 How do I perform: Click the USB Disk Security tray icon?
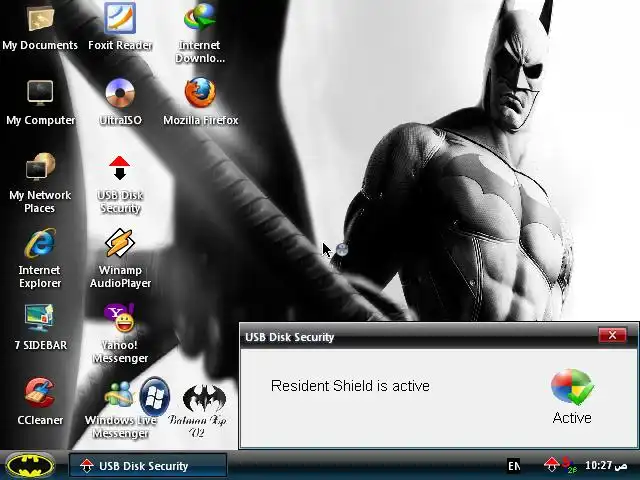[551, 465]
